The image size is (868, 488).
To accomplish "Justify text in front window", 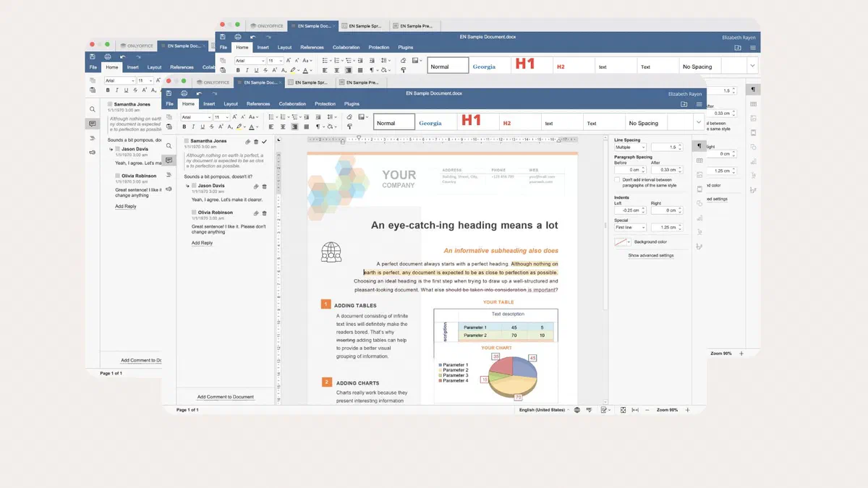I will (305, 127).
